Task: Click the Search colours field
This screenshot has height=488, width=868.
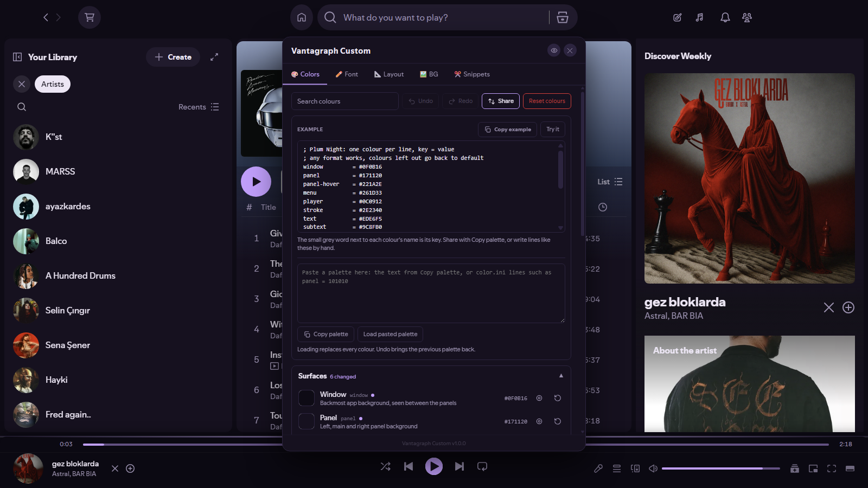Action: pyautogui.click(x=345, y=101)
